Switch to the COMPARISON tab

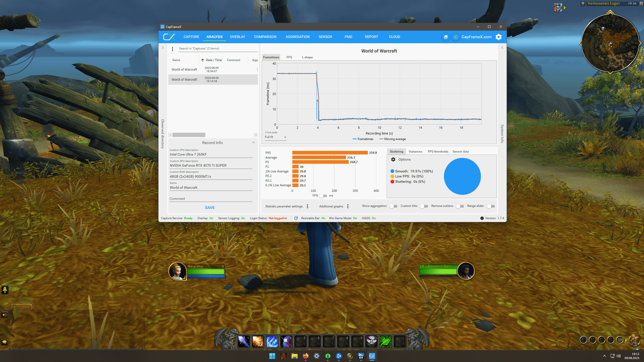(x=265, y=37)
